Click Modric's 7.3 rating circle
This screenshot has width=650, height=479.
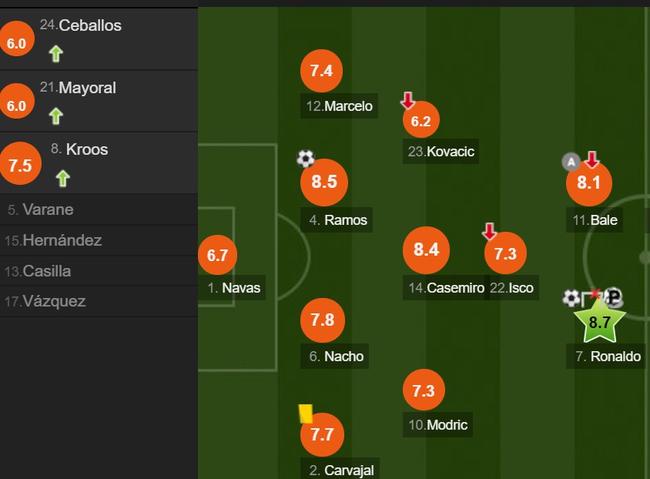424,390
